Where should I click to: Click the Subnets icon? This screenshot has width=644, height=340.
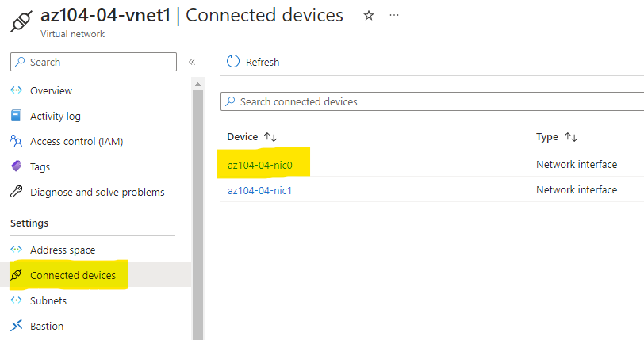click(17, 300)
